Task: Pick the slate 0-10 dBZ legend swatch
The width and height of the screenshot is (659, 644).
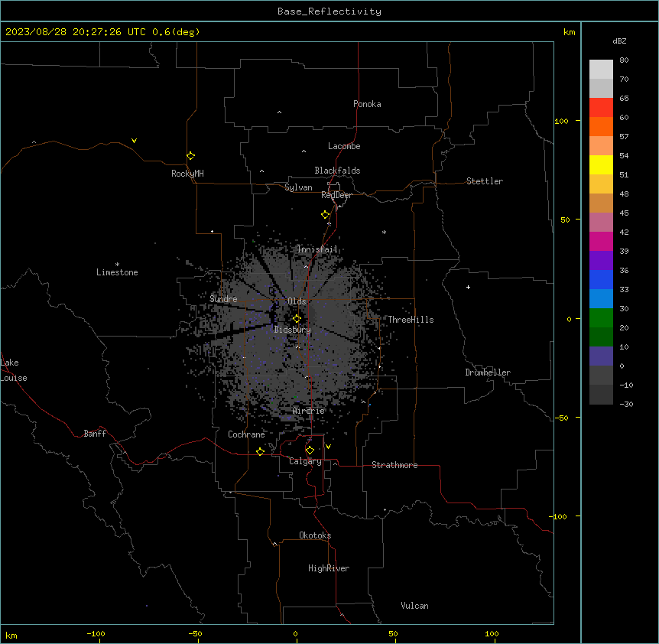Action: [x=601, y=356]
